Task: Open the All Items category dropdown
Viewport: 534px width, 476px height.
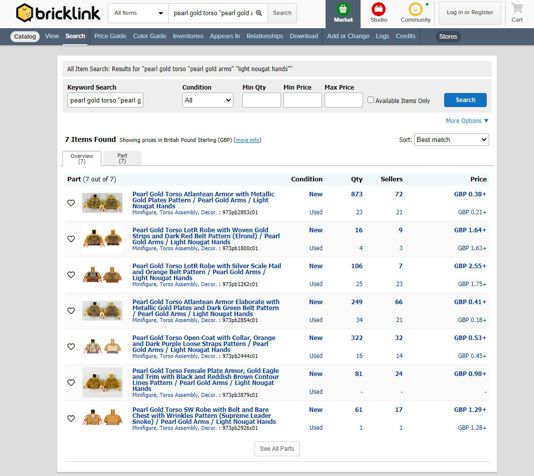Action: pos(138,13)
